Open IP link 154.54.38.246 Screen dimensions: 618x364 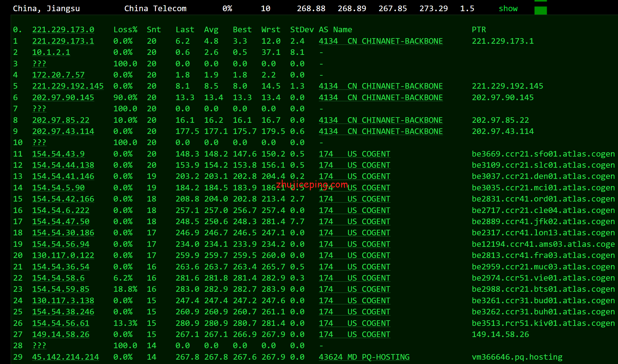tap(63, 312)
